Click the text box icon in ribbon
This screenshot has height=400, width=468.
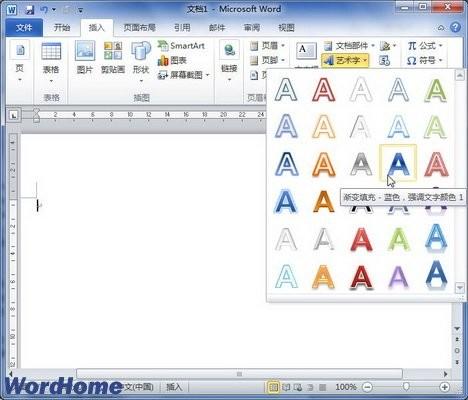[x=306, y=53]
